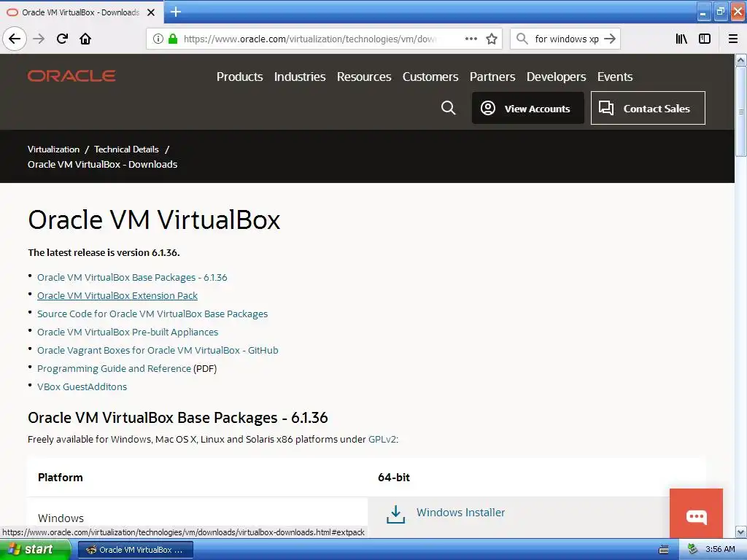Download via Windows Installer link
747x560 pixels.
(461, 513)
